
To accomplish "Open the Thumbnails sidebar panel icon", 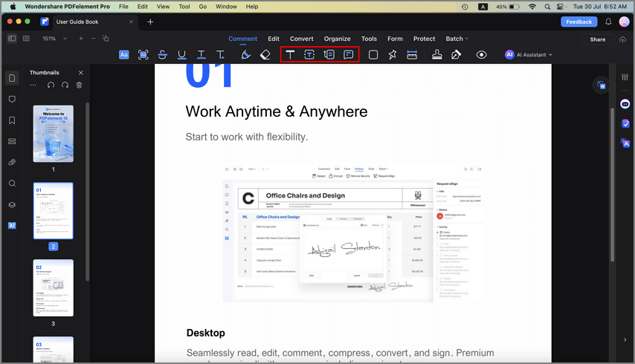I will [x=12, y=78].
